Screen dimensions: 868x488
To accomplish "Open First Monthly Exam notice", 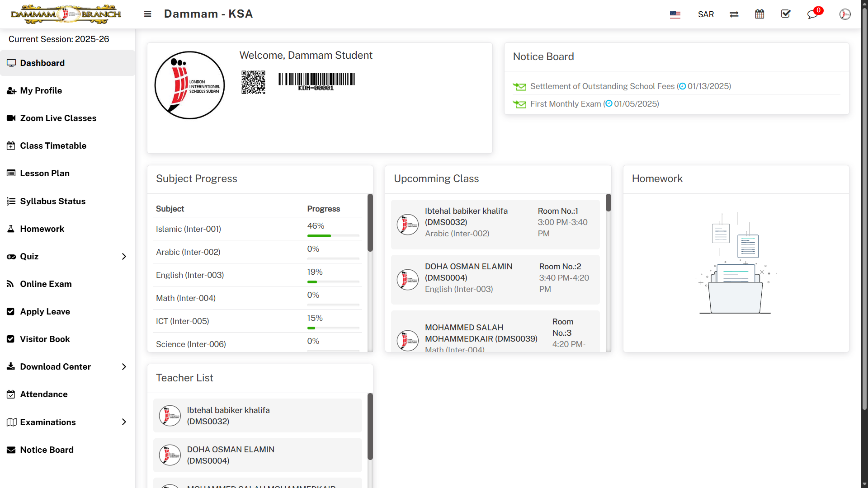I will [x=566, y=104].
